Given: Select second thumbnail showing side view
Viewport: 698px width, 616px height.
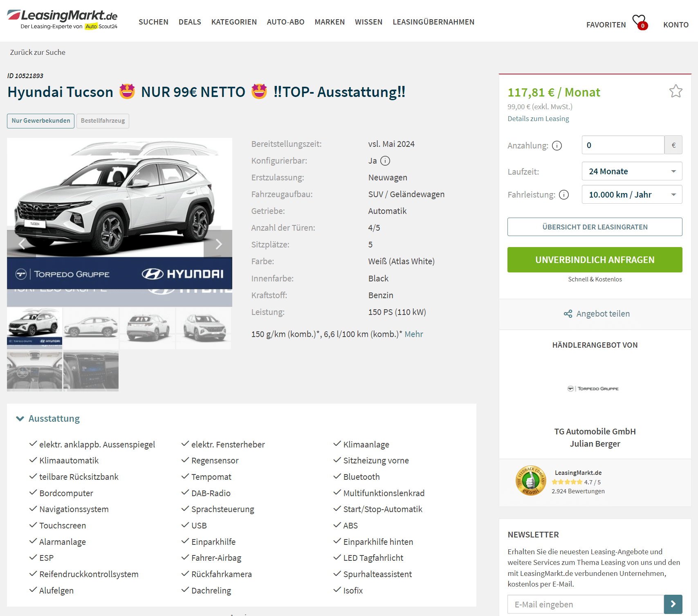Looking at the screenshot, I should [x=91, y=328].
